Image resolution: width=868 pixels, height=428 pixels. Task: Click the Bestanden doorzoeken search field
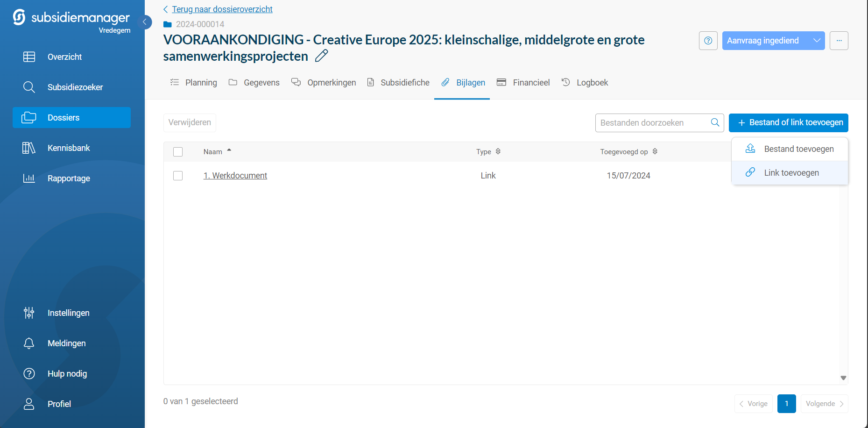pos(652,123)
